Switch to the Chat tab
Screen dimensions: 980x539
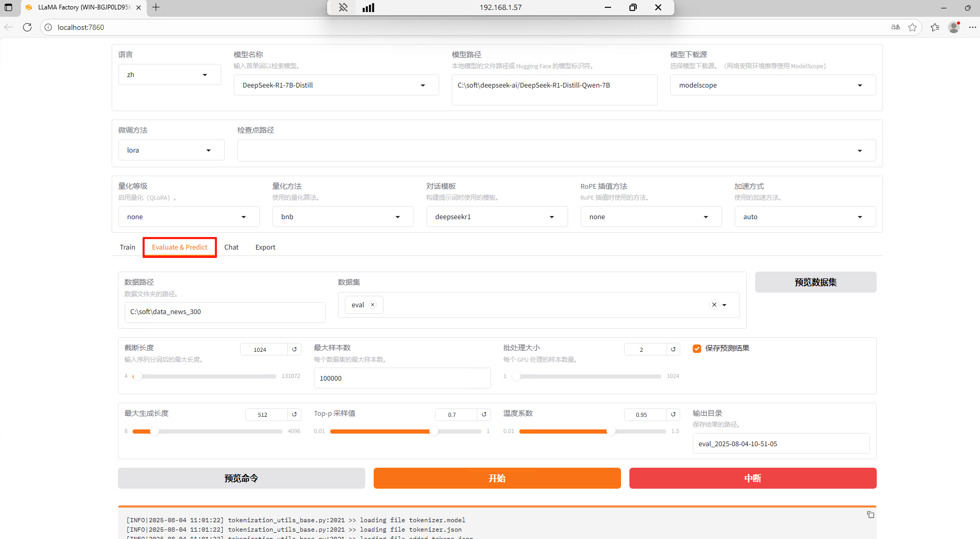(231, 247)
